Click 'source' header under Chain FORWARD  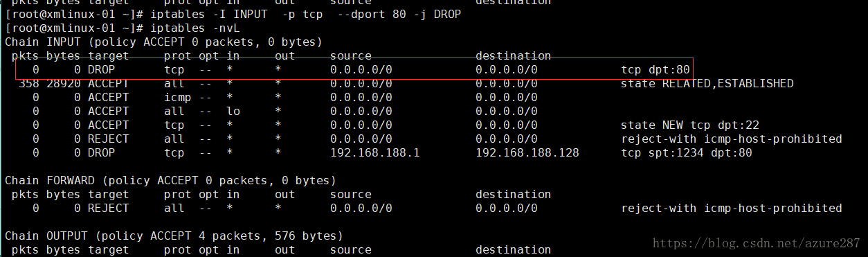pyautogui.click(x=351, y=195)
